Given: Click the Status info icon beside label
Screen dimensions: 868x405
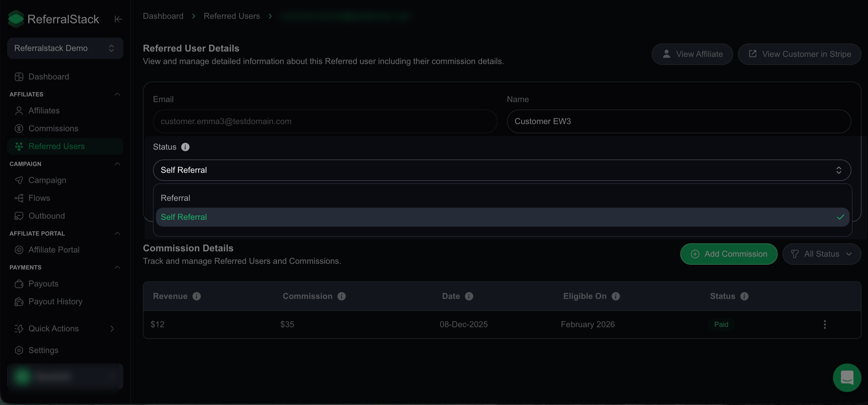Looking at the screenshot, I should pos(185,147).
